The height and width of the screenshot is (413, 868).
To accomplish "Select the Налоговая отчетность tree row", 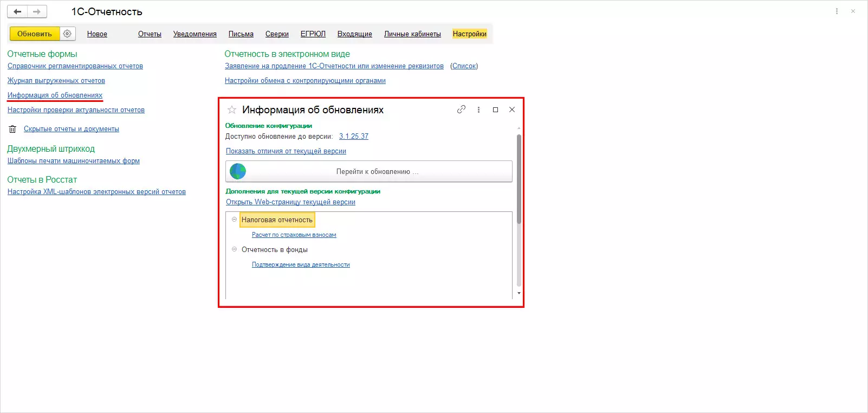I will (x=277, y=220).
